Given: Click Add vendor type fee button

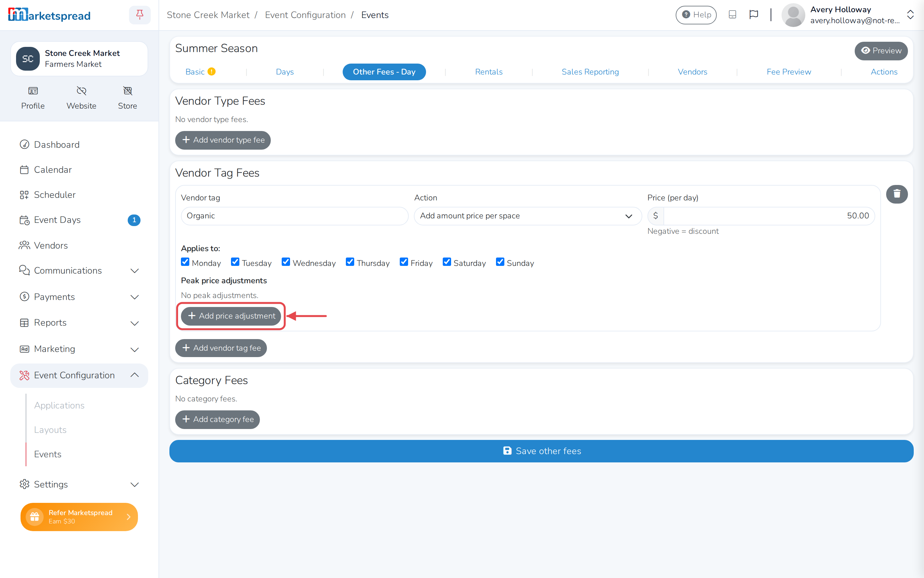Looking at the screenshot, I should click(x=223, y=140).
